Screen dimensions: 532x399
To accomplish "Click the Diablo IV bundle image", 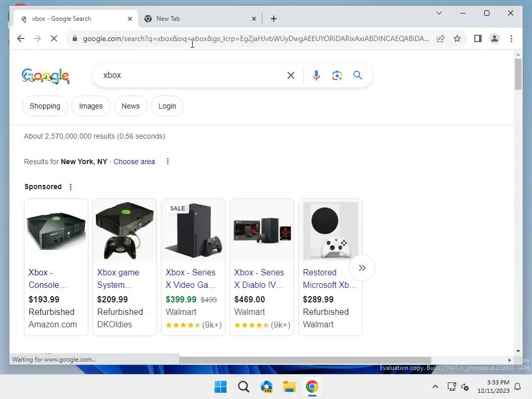I will 262,231.
